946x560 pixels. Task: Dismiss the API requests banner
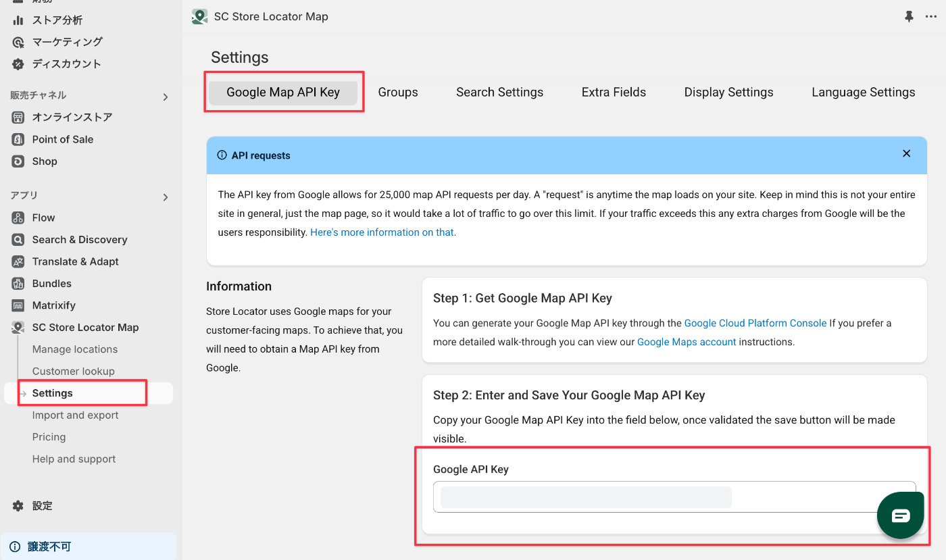(x=907, y=154)
